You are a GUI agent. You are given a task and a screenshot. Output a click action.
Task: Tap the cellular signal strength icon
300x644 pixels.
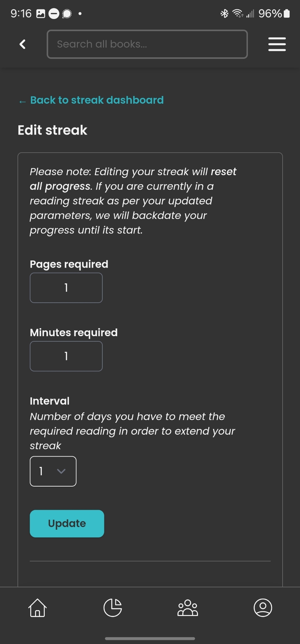point(250,14)
